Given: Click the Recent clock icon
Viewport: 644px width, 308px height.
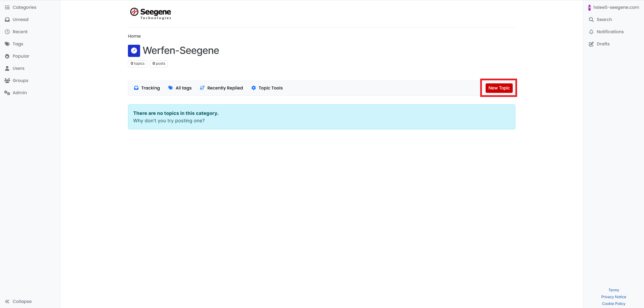Looking at the screenshot, I should point(7,32).
